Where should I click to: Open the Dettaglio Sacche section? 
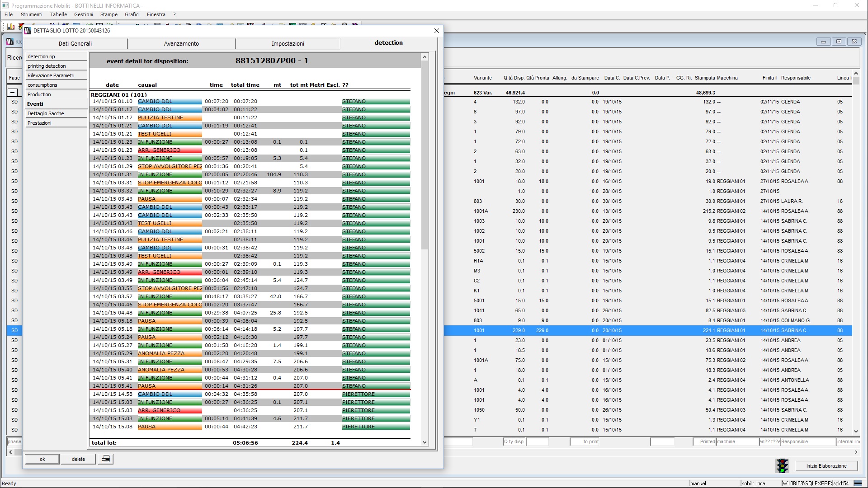coord(56,113)
